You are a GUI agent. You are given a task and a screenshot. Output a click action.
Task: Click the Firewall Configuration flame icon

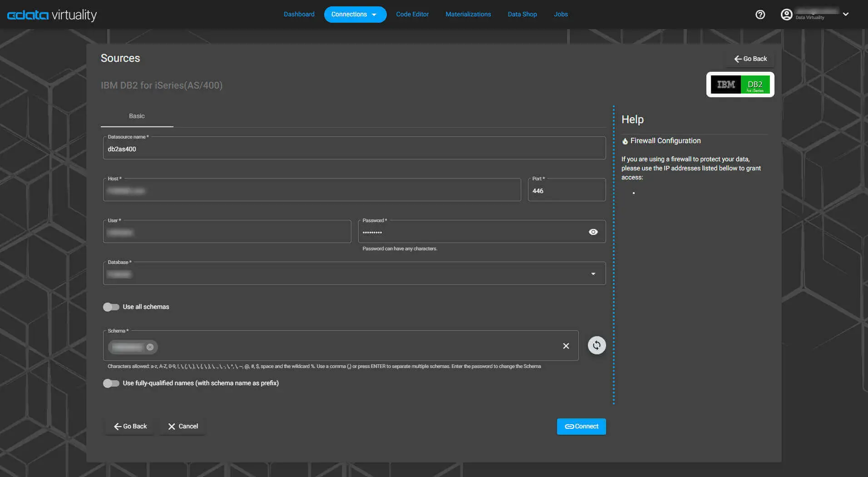coord(625,141)
